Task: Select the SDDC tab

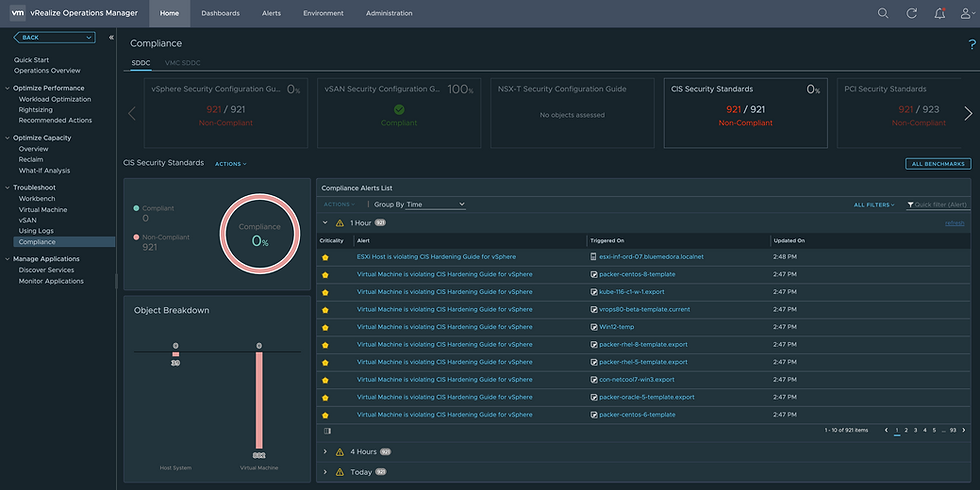Action: [141, 63]
